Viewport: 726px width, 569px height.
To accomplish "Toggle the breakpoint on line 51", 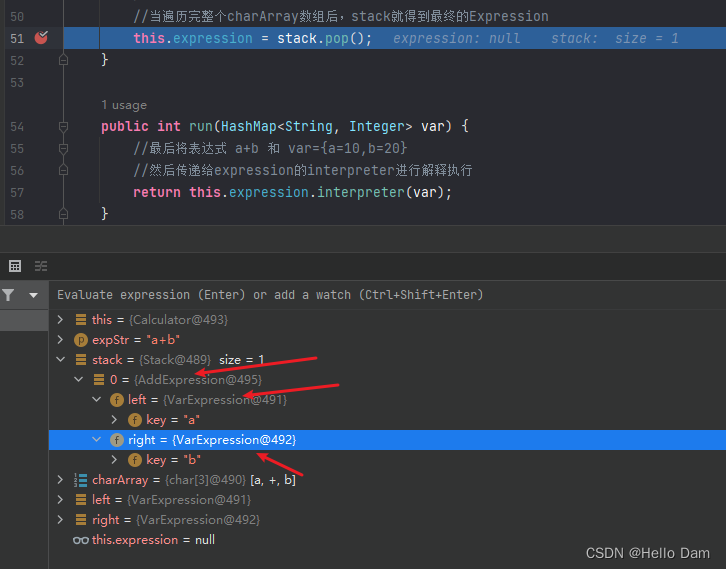I will pyautogui.click(x=41, y=38).
